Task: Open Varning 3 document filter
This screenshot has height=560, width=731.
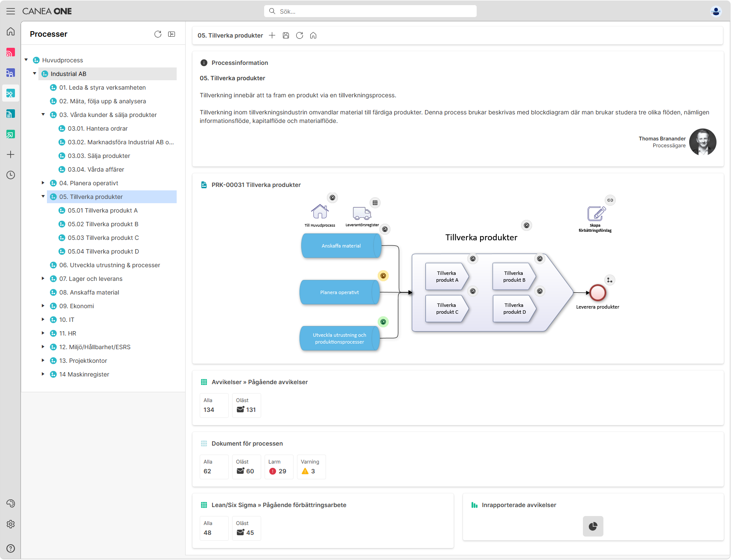Action: point(311,467)
